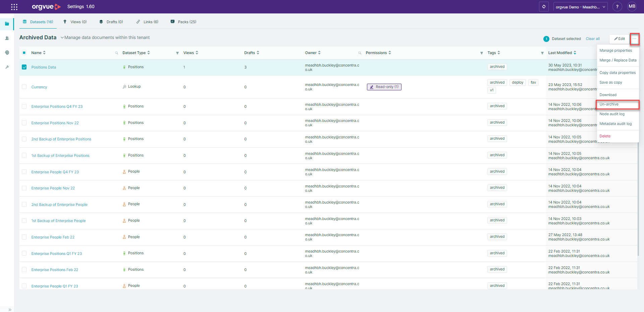
Task: Open the wrench icon in left sidebar
Action: 7,67
